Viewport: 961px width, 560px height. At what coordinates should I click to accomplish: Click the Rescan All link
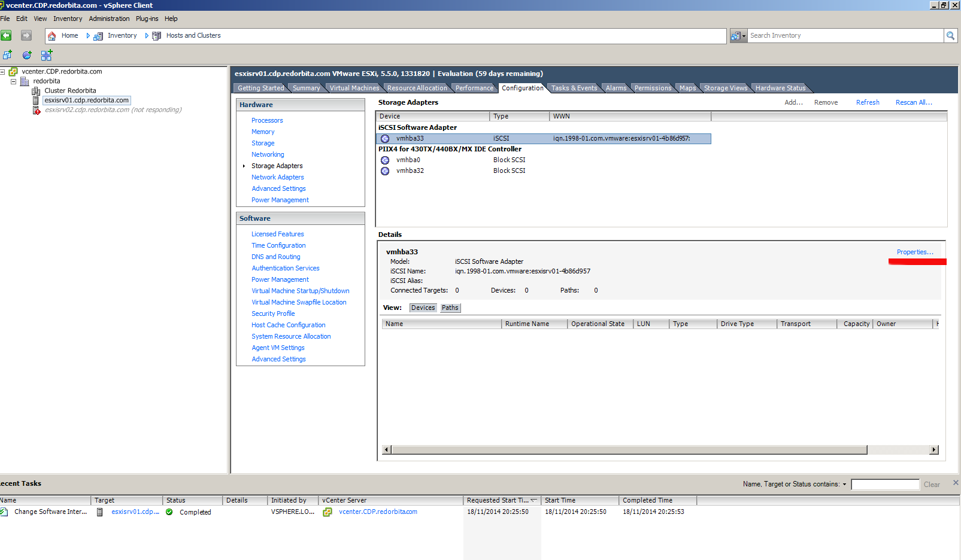click(913, 102)
